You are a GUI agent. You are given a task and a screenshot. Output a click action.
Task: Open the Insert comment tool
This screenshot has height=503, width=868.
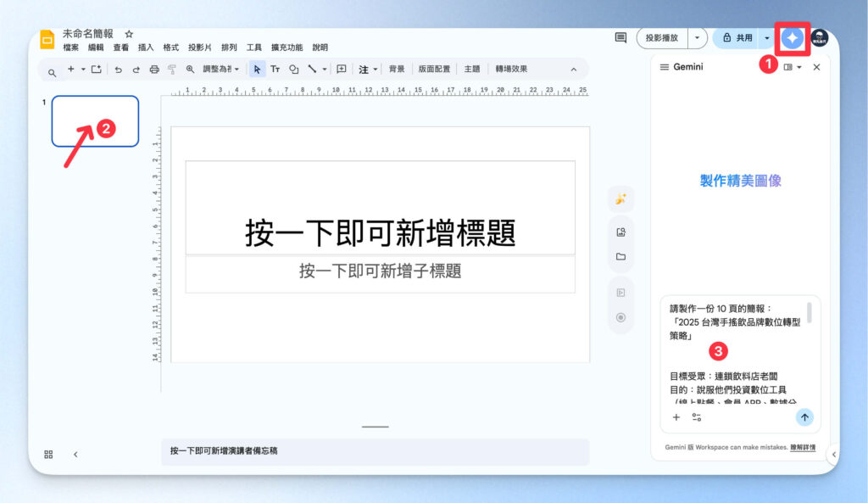point(342,69)
